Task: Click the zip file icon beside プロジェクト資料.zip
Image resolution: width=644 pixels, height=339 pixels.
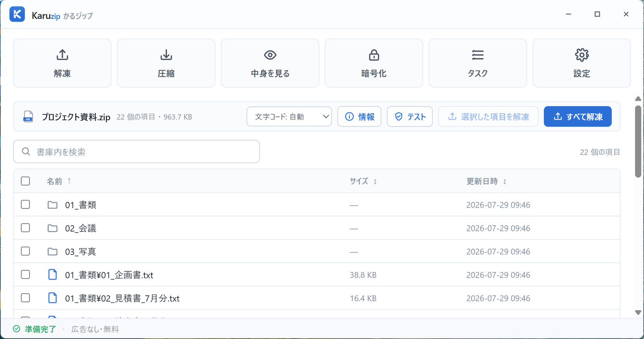Action: 28,116
